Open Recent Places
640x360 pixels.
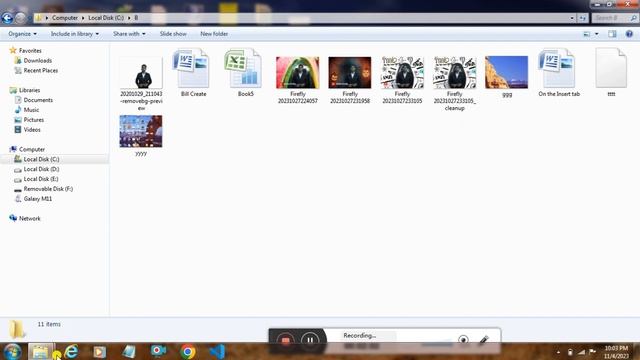click(40, 70)
